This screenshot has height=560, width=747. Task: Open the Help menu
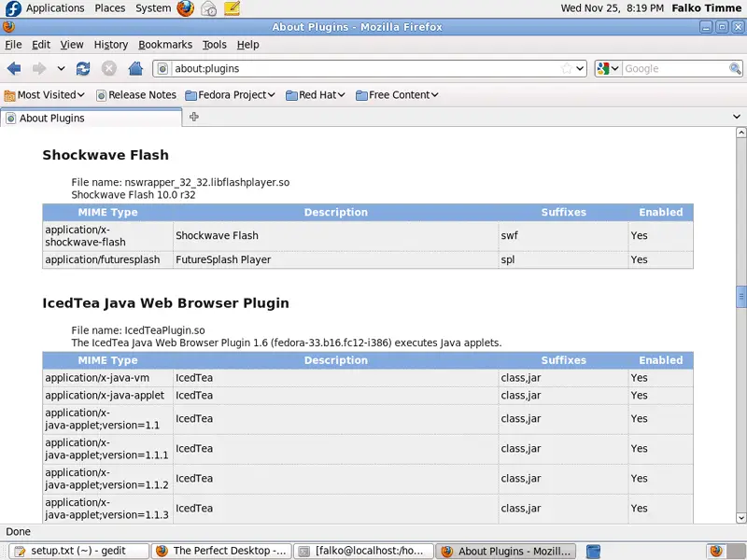[248, 45]
